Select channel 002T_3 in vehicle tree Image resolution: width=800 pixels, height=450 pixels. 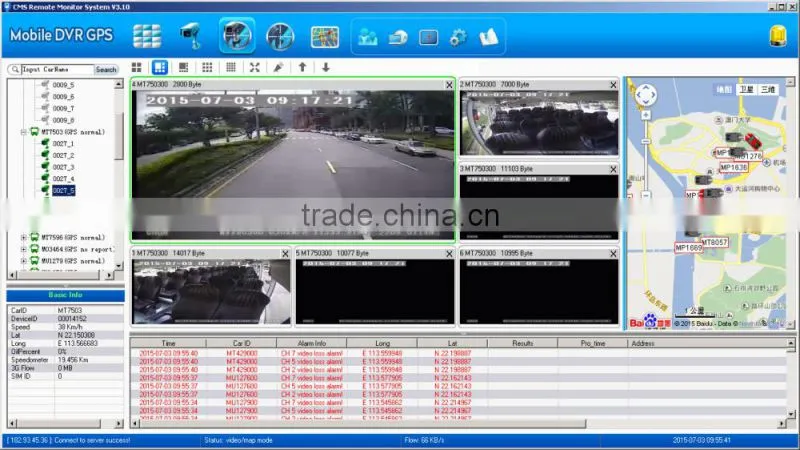point(63,167)
